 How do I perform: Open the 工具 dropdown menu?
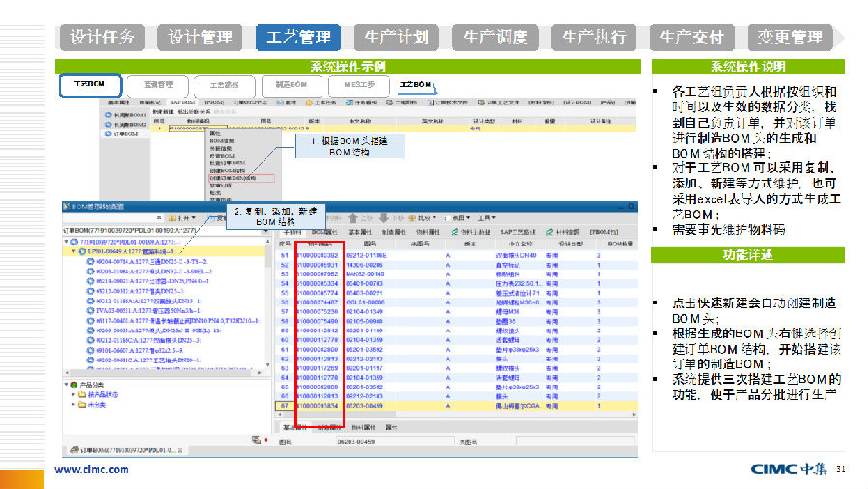click(490, 218)
